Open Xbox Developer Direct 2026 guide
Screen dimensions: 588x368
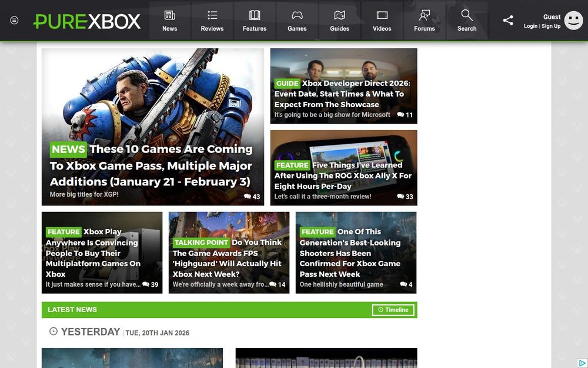pos(342,94)
